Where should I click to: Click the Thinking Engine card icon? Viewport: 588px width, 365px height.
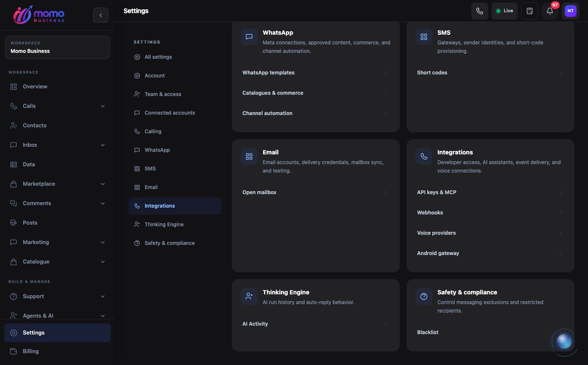[x=249, y=296]
